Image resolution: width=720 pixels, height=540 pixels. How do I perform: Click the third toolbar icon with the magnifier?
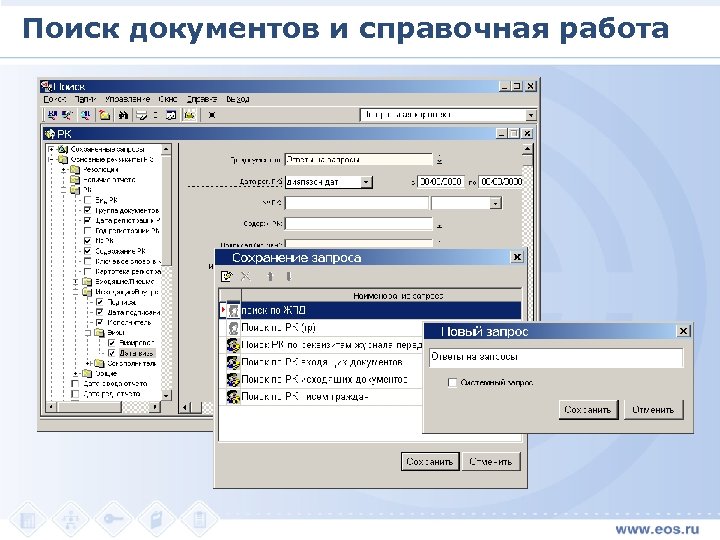point(85,115)
